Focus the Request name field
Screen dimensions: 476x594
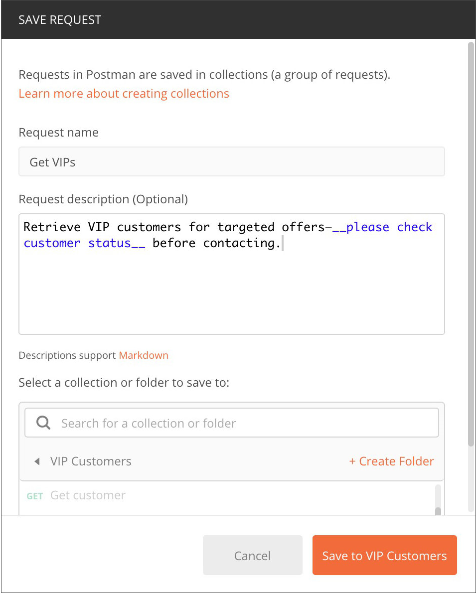point(231,162)
